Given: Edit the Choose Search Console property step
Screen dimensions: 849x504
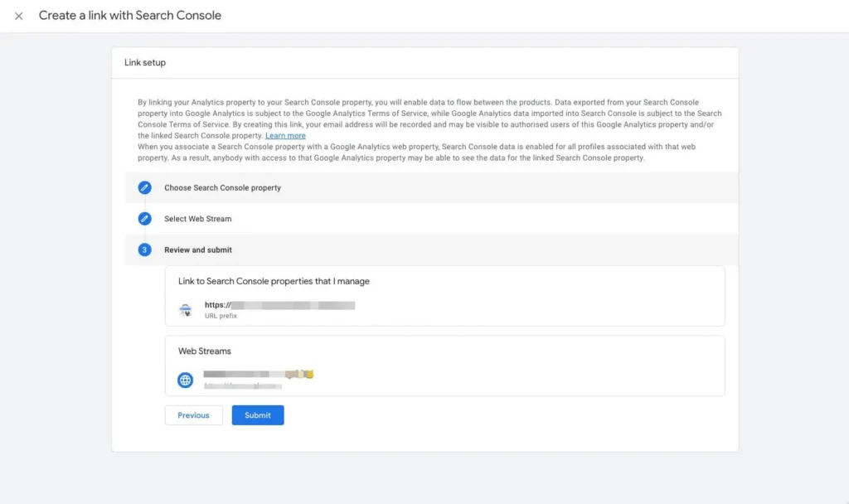Looking at the screenshot, I should tap(145, 188).
